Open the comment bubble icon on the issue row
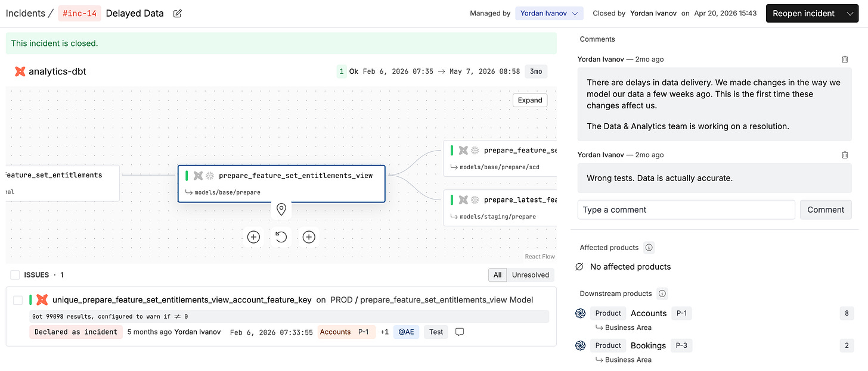 (459, 332)
